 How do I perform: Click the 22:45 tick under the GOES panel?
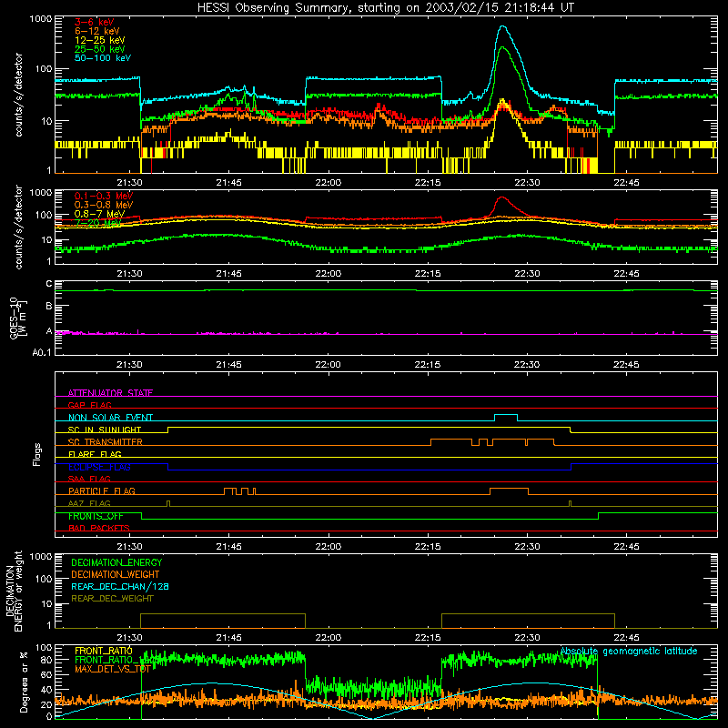[626, 365]
